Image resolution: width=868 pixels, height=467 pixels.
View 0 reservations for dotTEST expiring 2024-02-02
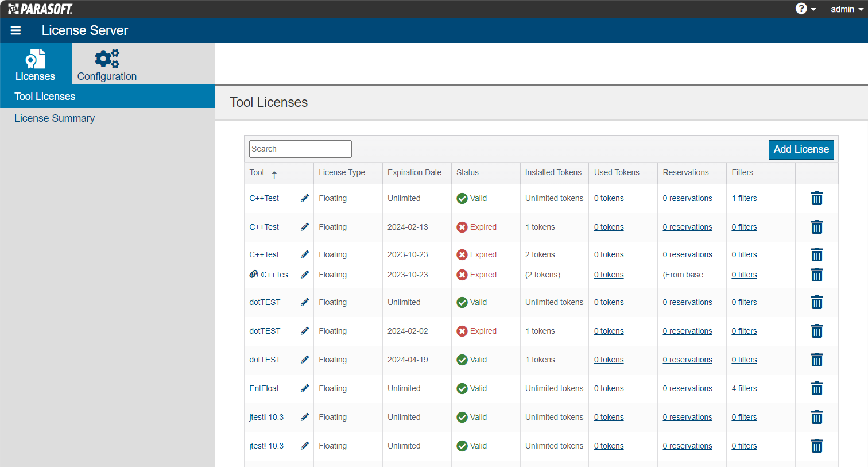(687, 331)
